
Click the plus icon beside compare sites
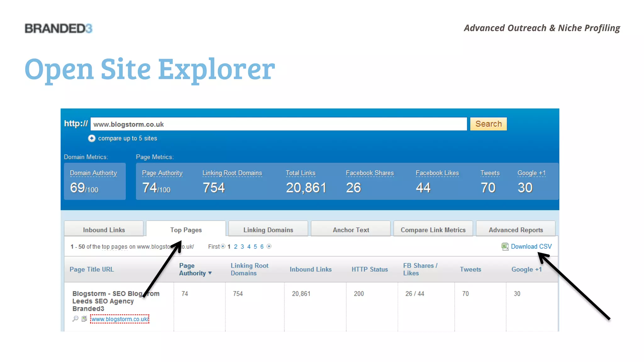pyautogui.click(x=92, y=138)
